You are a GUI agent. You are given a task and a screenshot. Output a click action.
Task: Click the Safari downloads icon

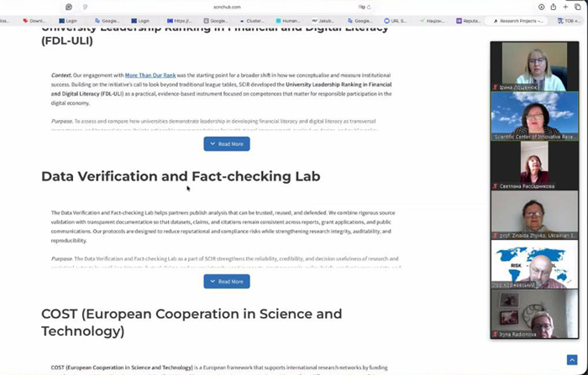[541, 7]
